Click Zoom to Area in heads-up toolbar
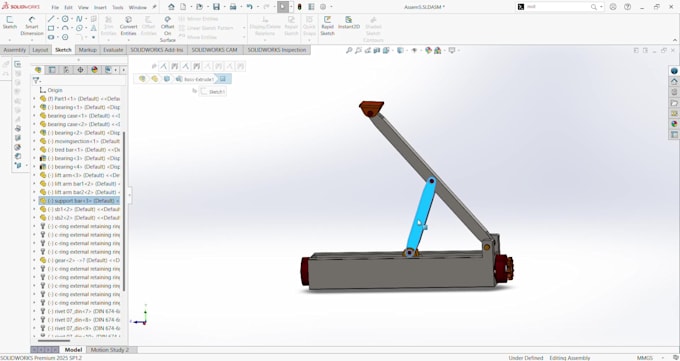 click(x=358, y=50)
